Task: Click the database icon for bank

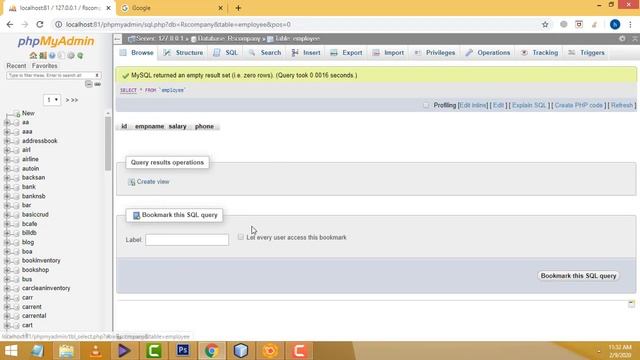Action: click(x=16, y=187)
